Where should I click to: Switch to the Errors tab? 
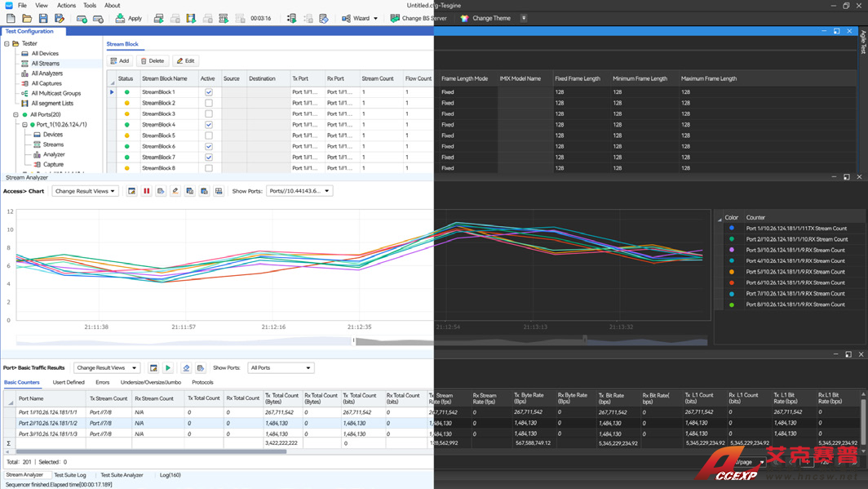[x=102, y=382]
